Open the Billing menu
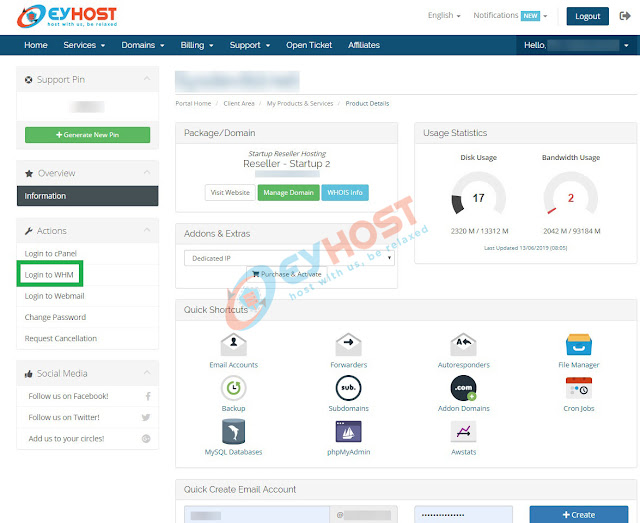This screenshot has height=523, width=640. pyautogui.click(x=197, y=45)
